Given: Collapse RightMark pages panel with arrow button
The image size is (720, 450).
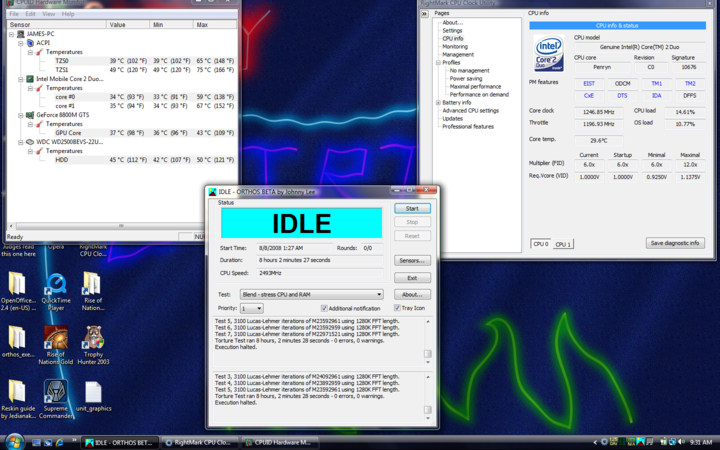Looking at the screenshot, I should (424, 13).
